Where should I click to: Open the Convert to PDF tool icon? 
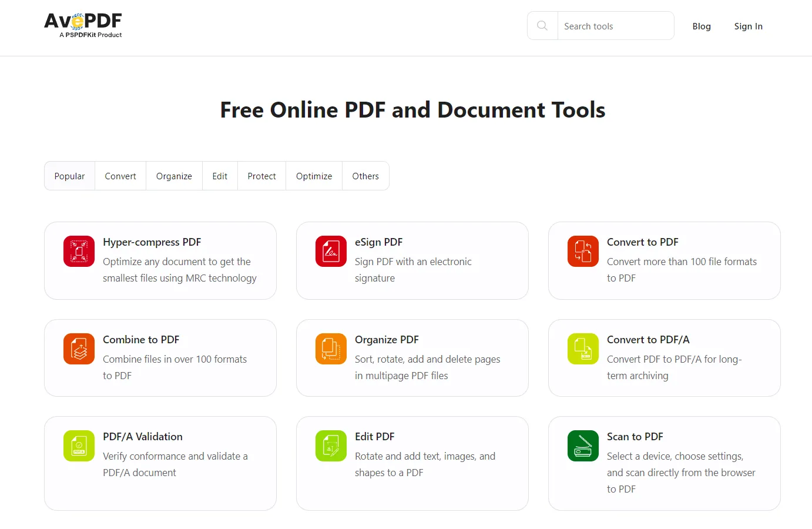point(583,251)
